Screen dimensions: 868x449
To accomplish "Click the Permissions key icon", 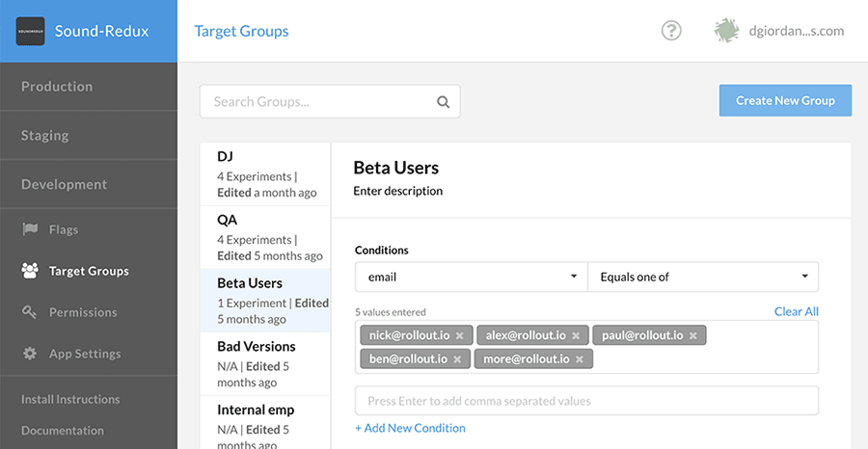I will (x=30, y=313).
